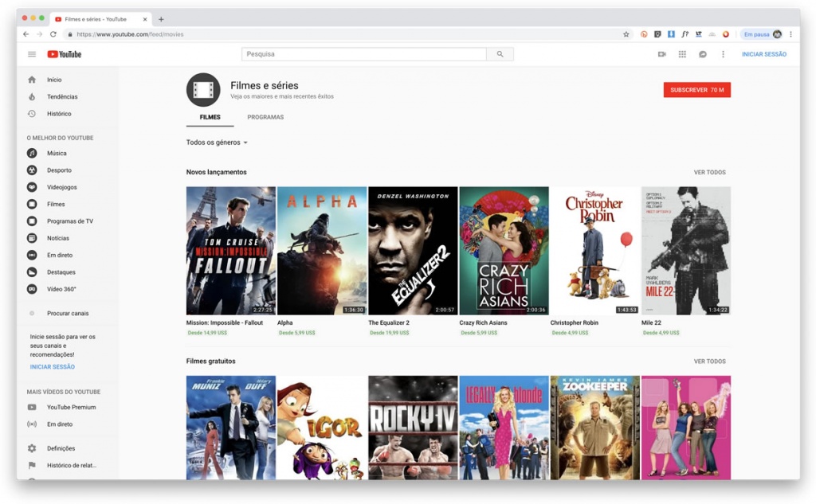Click the Filmes sidebar icon
816x504 pixels.
tap(32, 204)
